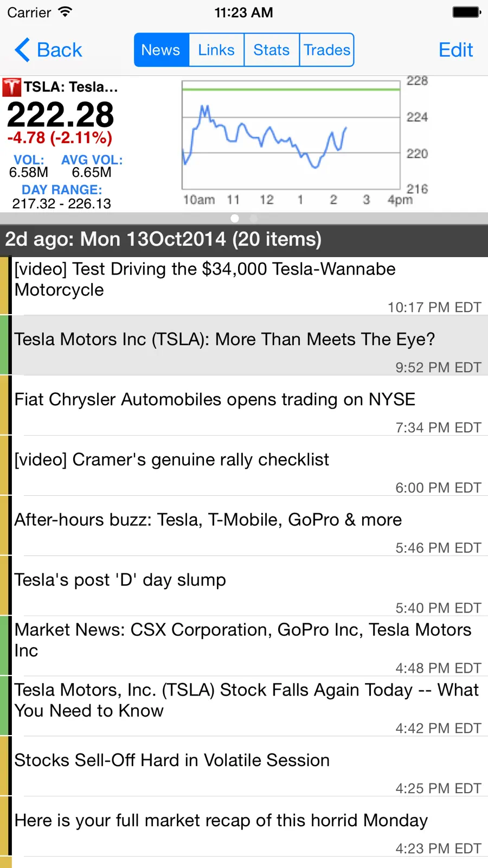Switch to the Links tab
This screenshot has height=868, width=488.
pos(216,50)
